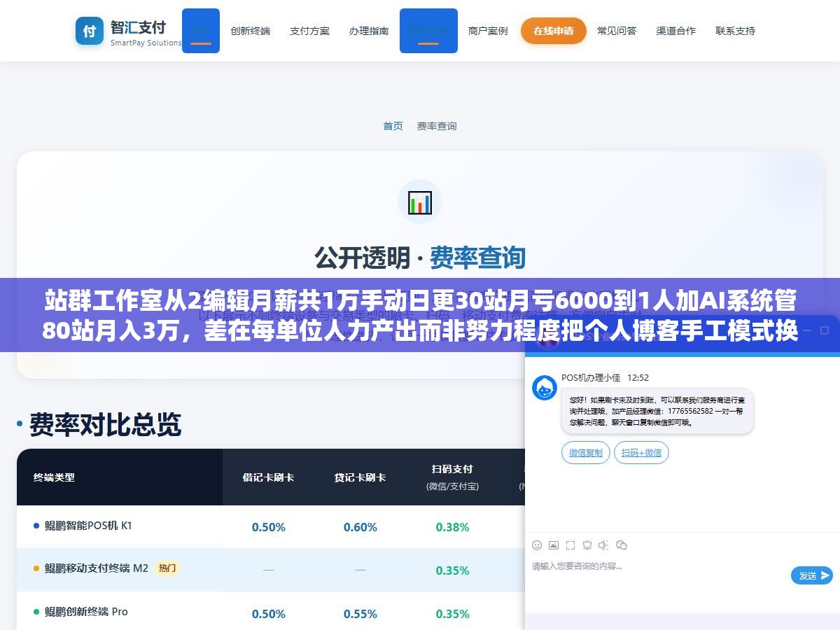Click the 热门 badge on M2 row
This screenshot has width=840, height=630.
pyautogui.click(x=167, y=568)
